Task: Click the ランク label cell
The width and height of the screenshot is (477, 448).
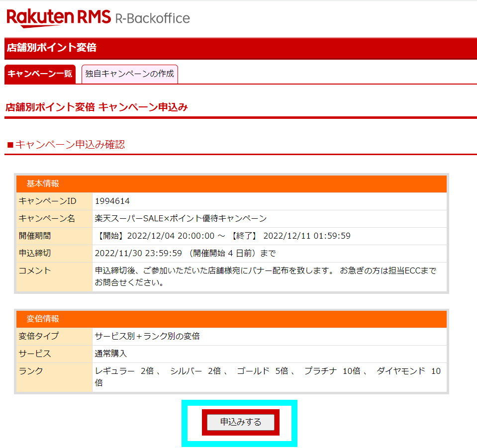Action: tap(54, 377)
